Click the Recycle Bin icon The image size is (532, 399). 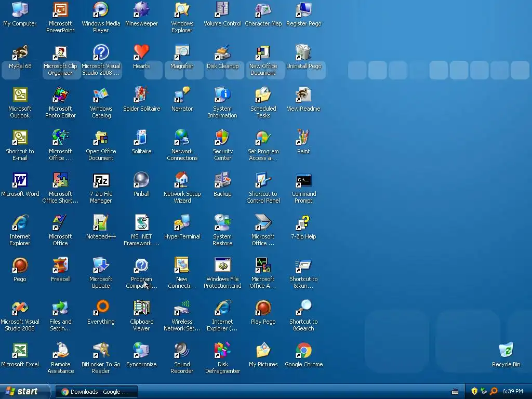506,350
